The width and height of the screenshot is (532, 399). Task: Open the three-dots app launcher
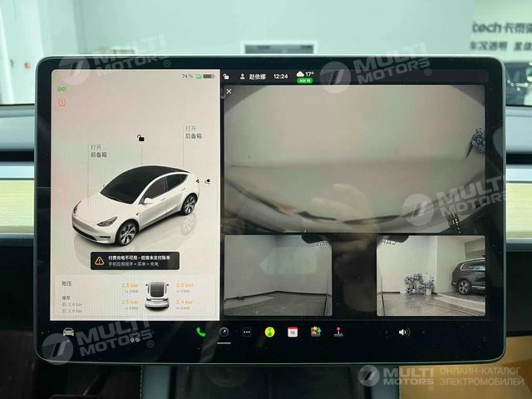(247, 332)
